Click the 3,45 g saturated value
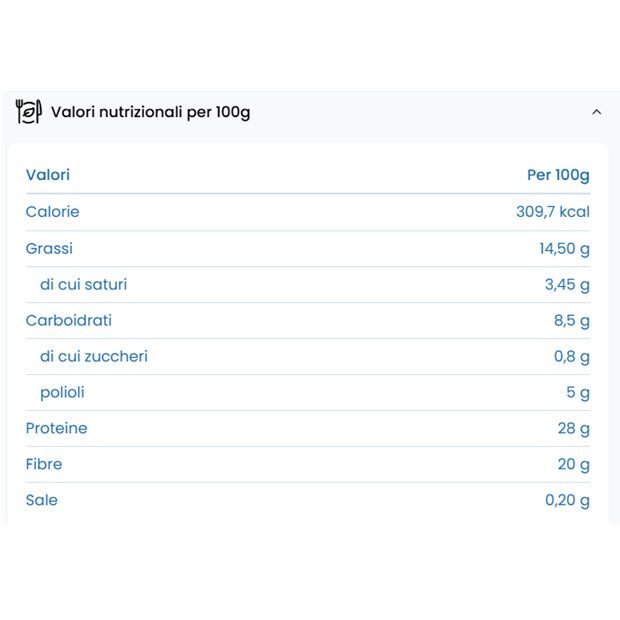 [x=567, y=284]
